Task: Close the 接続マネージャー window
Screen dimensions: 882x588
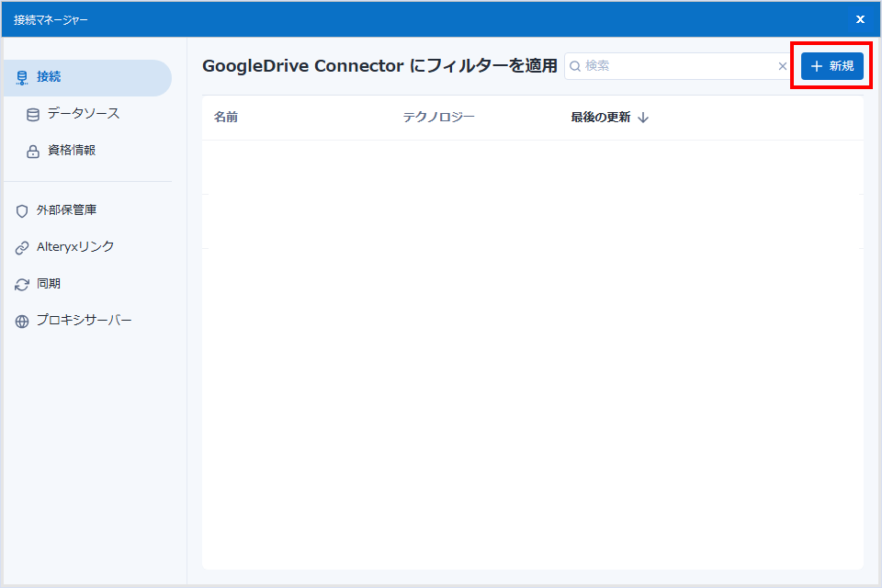Action: point(860,19)
